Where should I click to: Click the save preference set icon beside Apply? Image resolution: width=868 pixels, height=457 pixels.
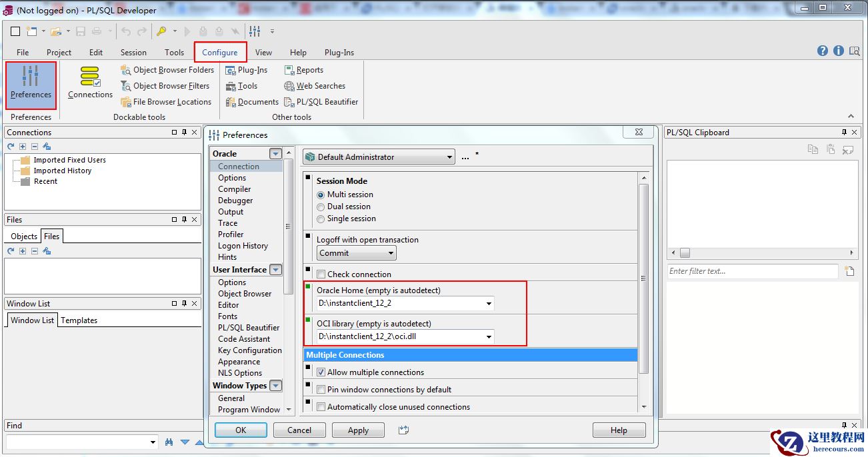403,430
